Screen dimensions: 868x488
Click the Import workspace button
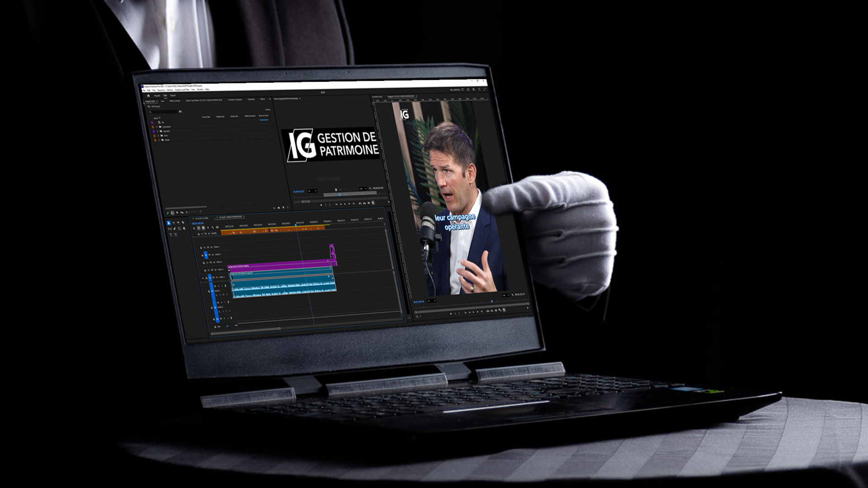(x=157, y=96)
